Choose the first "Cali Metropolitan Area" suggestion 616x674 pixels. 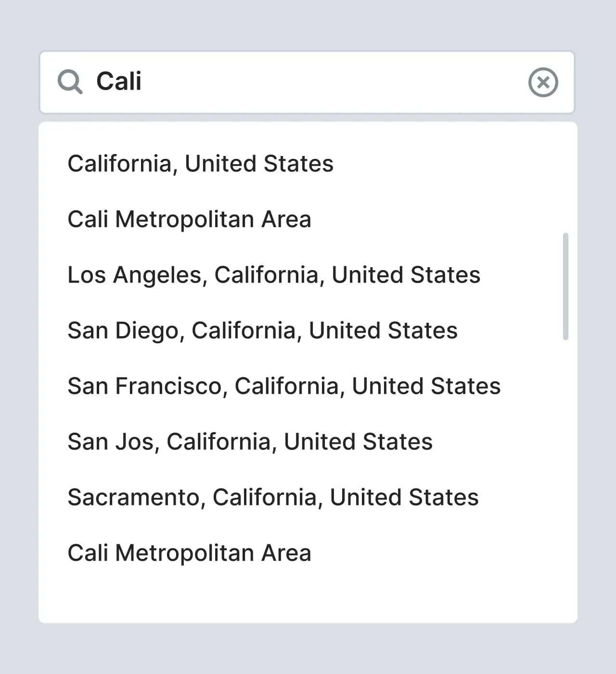189,220
